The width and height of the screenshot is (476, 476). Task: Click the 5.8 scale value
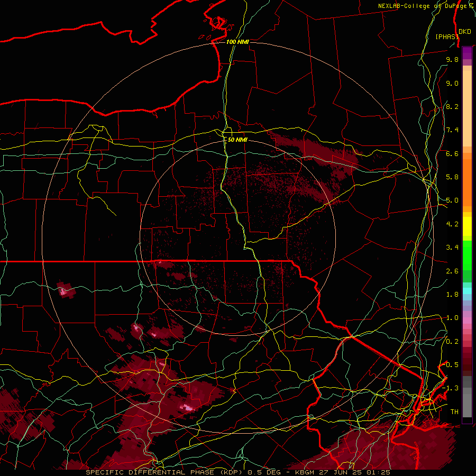click(452, 177)
